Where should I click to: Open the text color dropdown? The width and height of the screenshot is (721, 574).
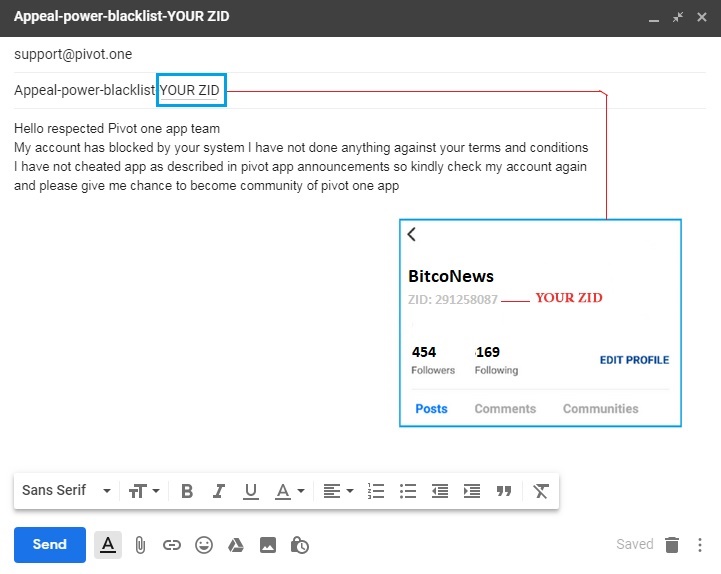coord(290,491)
